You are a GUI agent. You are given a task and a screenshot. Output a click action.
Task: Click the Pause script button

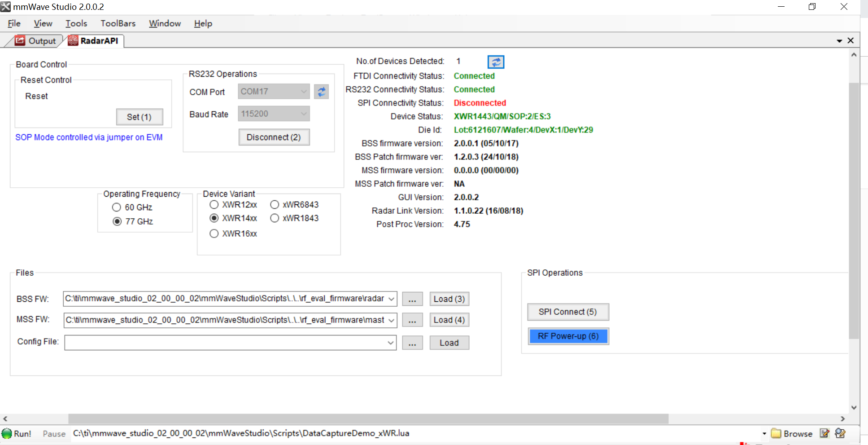point(54,434)
